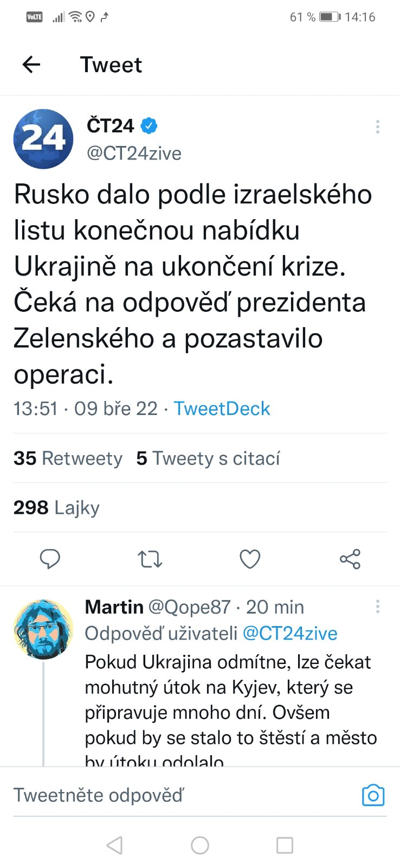This screenshot has width=400, height=868.
Task: Share the tweet via share icon
Action: (x=350, y=559)
